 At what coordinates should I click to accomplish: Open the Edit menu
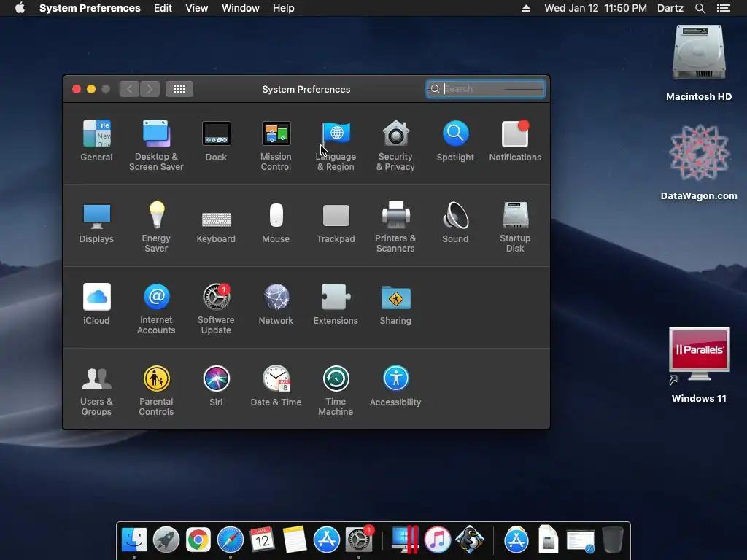pos(163,8)
